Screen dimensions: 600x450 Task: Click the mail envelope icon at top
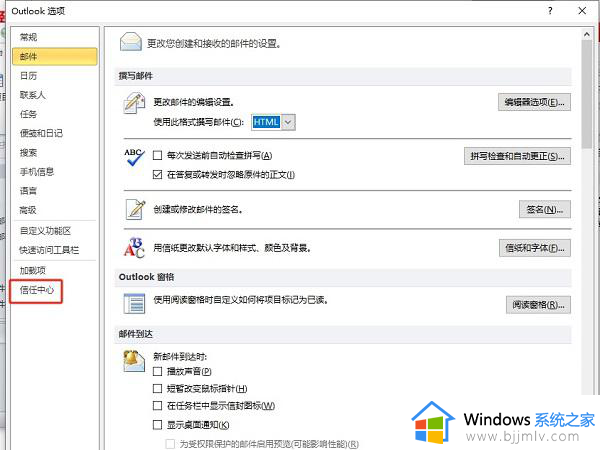pos(131,42)
